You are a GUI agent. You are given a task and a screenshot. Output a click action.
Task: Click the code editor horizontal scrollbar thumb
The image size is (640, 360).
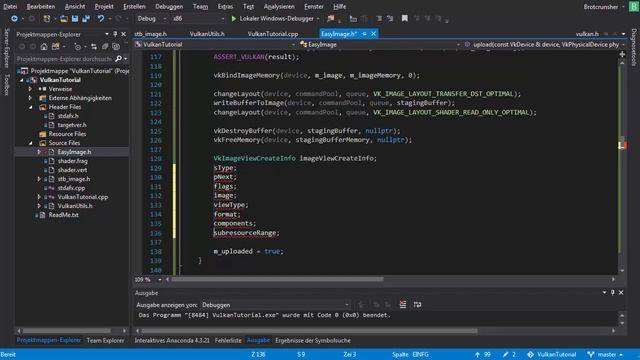click(x=277, y=280)
